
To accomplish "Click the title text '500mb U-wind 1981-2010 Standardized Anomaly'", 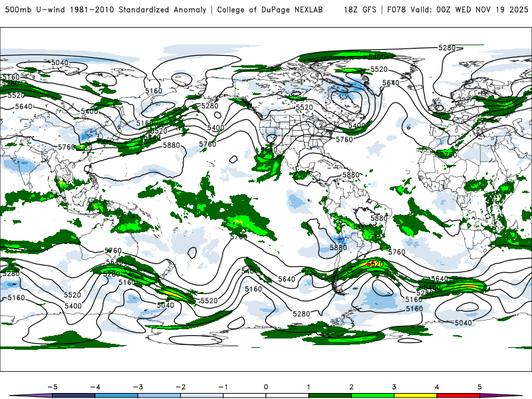I will (x=106, y=10).
